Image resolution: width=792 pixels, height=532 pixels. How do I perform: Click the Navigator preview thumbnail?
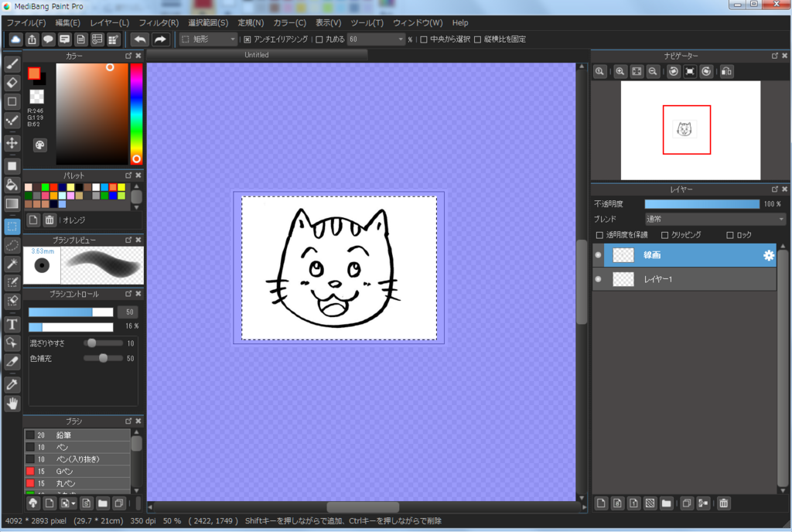point(691,130)
